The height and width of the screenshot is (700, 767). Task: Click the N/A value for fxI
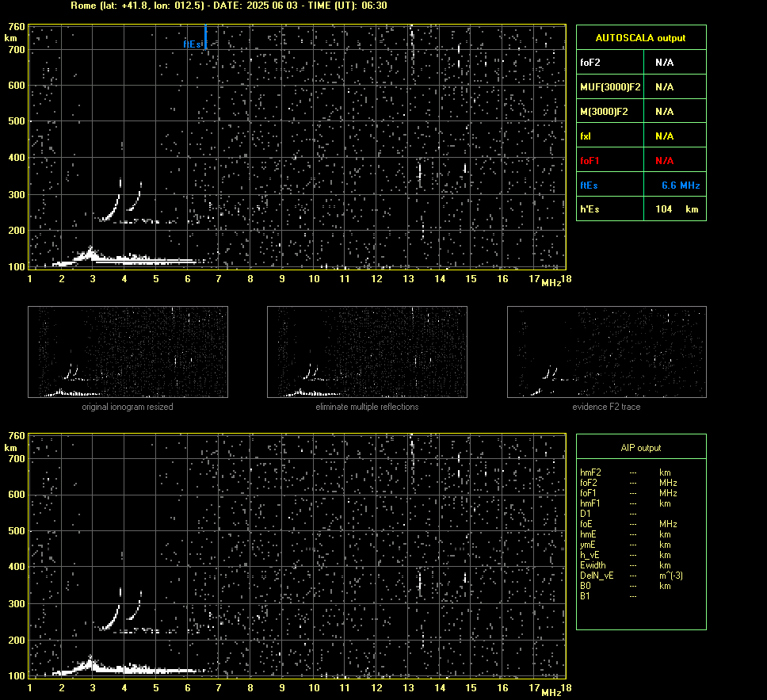point(664,136)
